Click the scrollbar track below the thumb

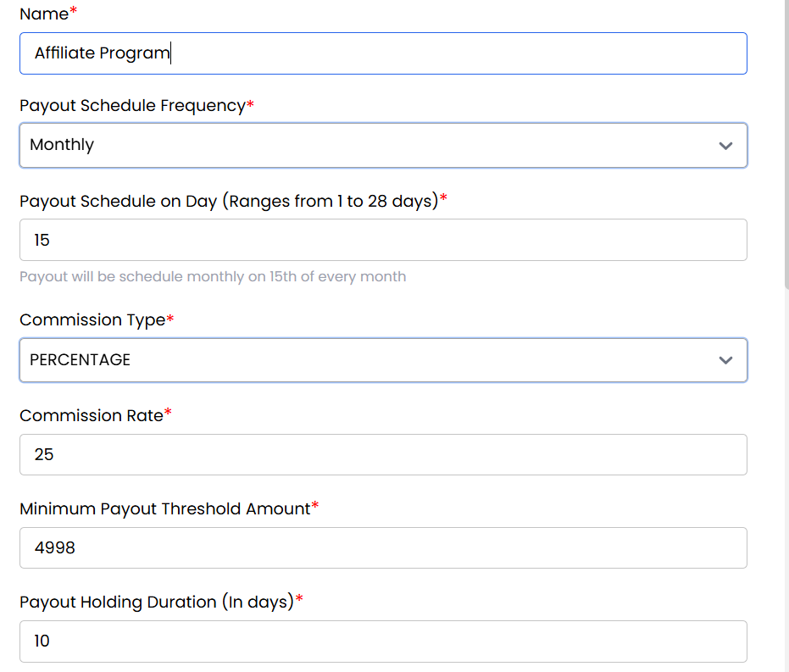tap(786, 475)
